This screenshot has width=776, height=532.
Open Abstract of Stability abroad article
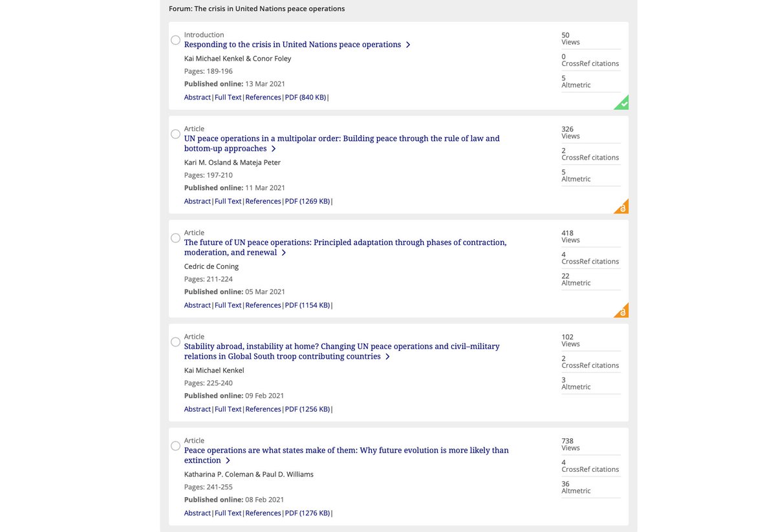point(197,409)
